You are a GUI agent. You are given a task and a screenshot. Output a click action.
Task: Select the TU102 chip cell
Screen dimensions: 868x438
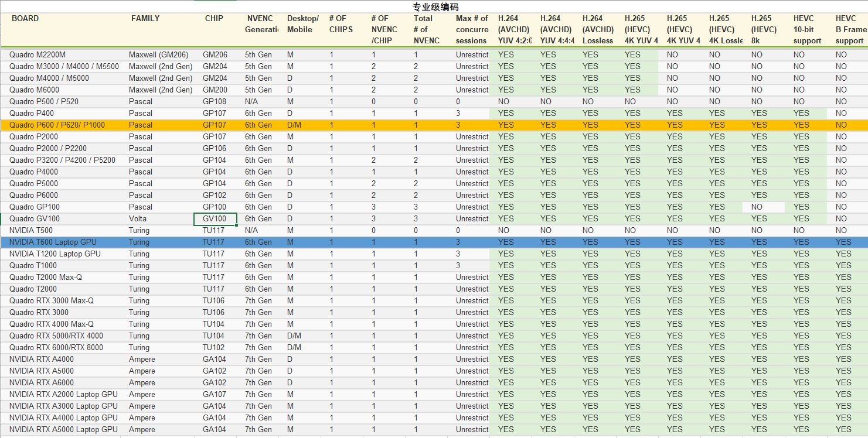tap(215, 347)
